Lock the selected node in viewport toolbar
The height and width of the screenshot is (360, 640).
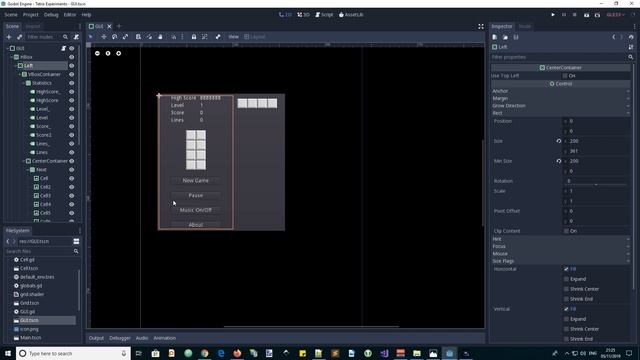[x=194, y=37]
